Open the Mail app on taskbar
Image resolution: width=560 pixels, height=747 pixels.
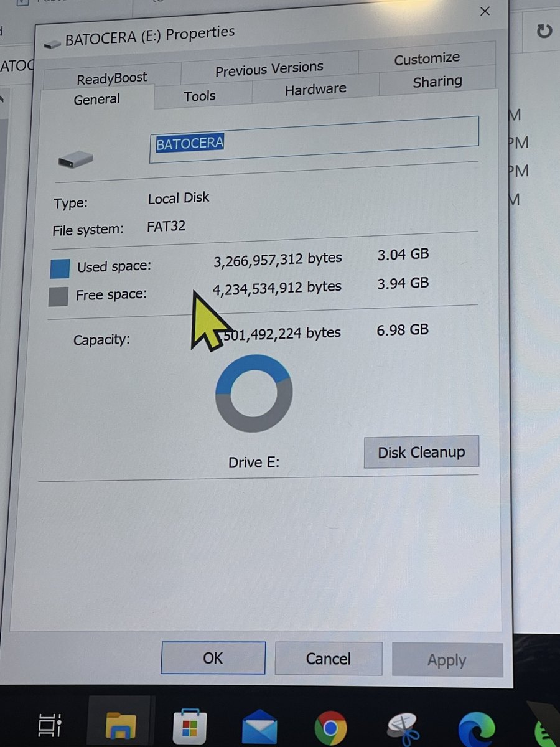tap(260, 726)
